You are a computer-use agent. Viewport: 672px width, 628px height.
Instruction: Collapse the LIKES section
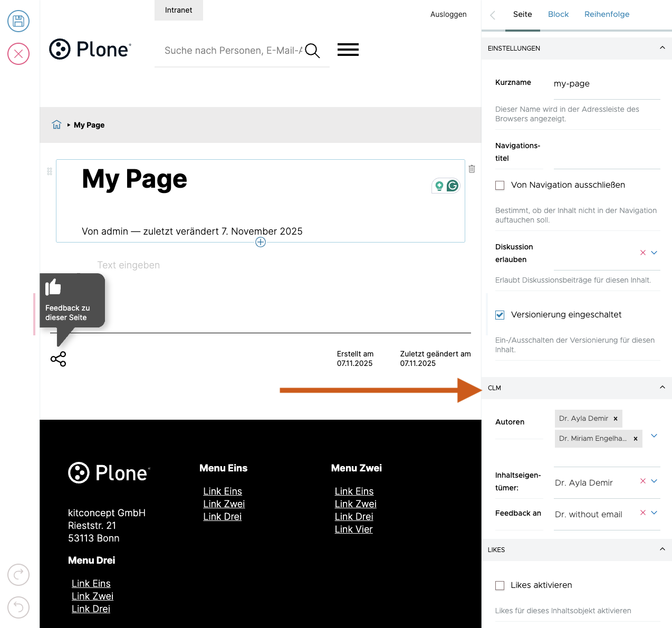coord(577,549)
